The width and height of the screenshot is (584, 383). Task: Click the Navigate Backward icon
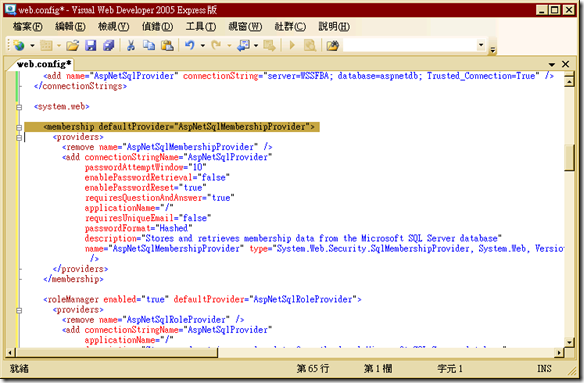tap(244, 45)
